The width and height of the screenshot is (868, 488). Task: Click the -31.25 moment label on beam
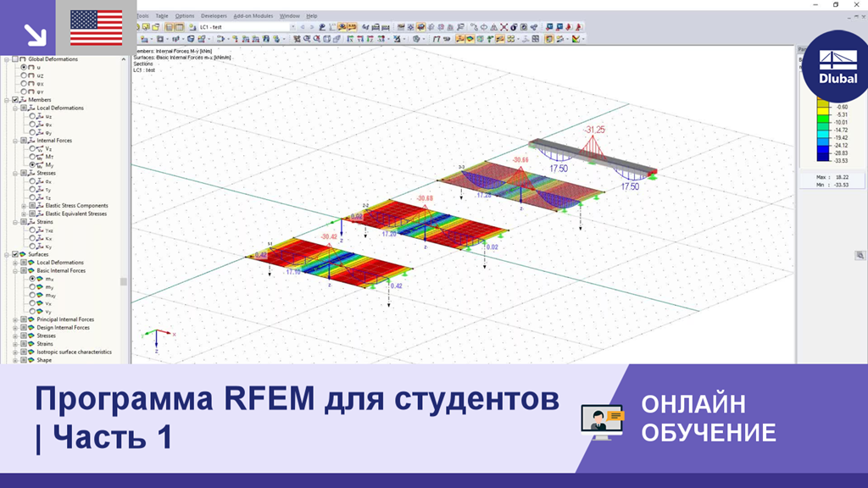(x=594, y=130)
